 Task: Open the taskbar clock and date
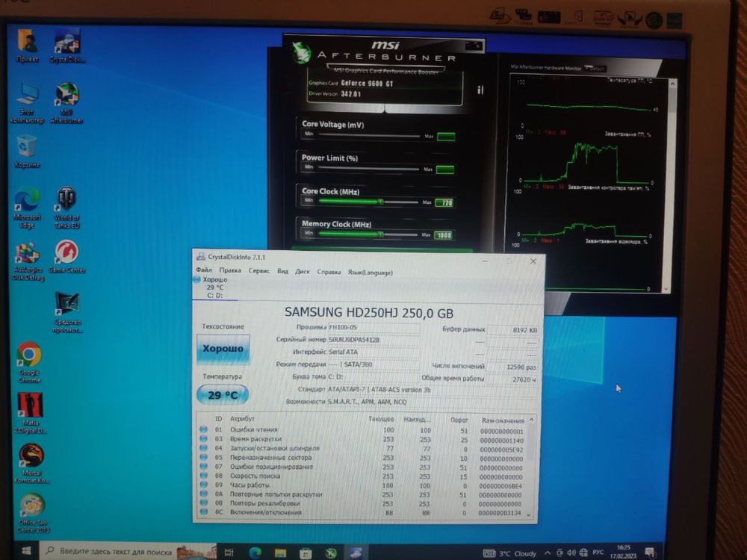(623, 552)
